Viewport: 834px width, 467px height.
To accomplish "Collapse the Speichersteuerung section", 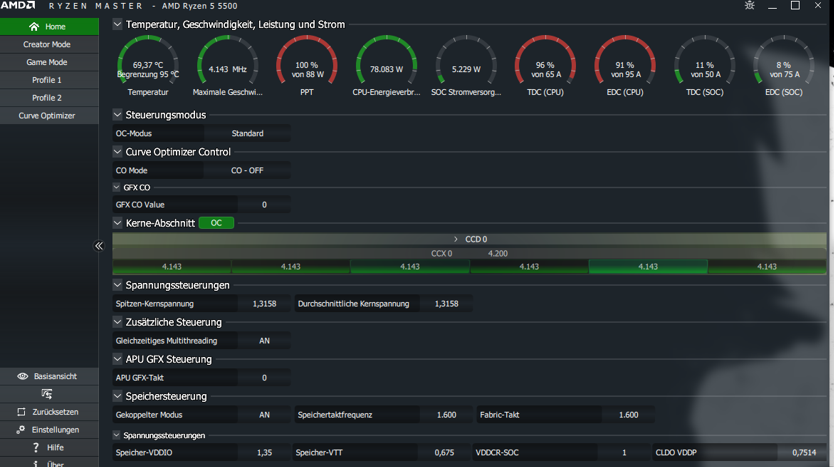I will (x=118, y=396).
